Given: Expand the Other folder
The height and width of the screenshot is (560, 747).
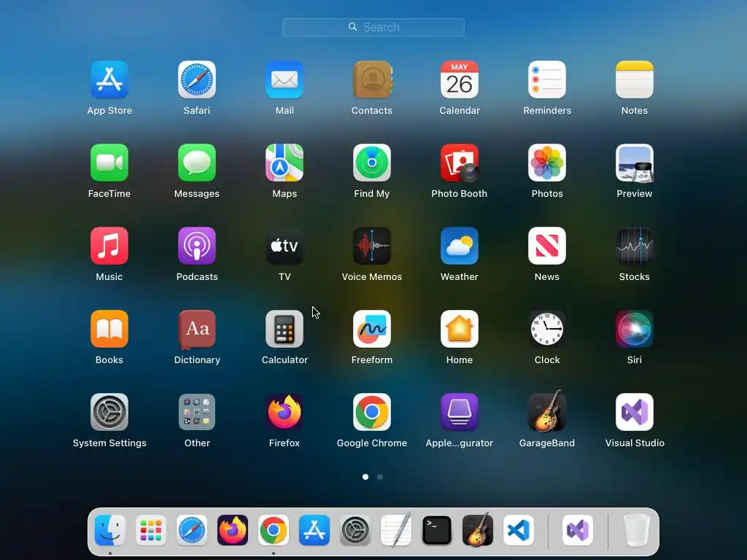Looking at the screenshot, I should tap(197, 412).
